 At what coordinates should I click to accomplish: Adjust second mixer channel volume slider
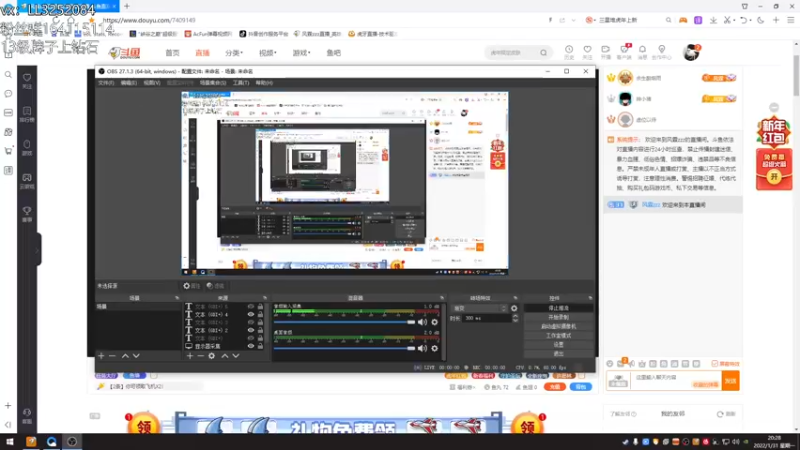tap(344, 348)
